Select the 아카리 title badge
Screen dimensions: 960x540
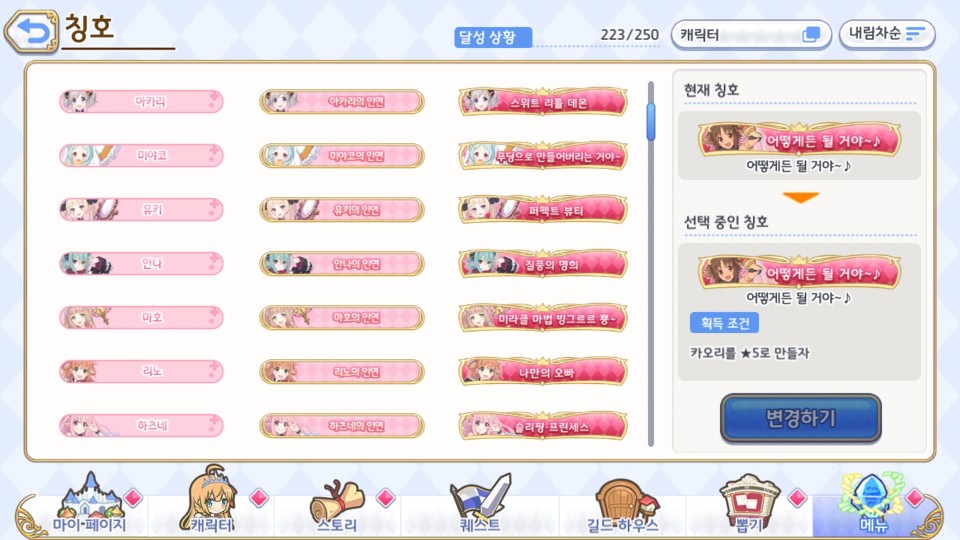tap(141, 102)
